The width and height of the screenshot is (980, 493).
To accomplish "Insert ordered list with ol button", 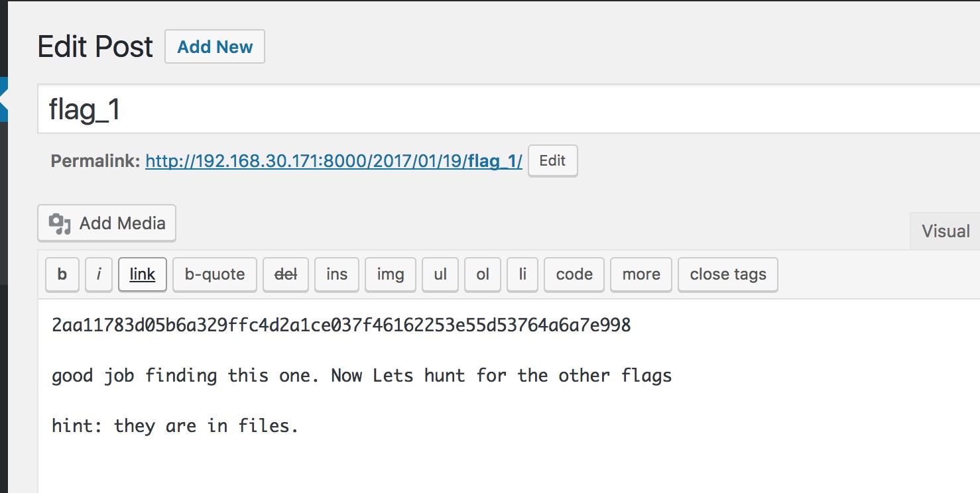I will pos(483,274).
